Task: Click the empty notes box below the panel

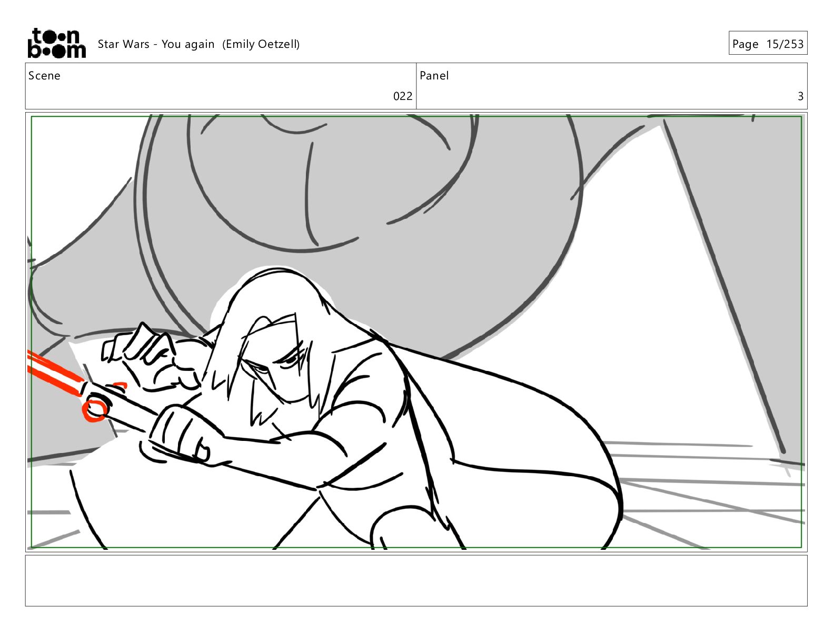Action: pos(416,581)
